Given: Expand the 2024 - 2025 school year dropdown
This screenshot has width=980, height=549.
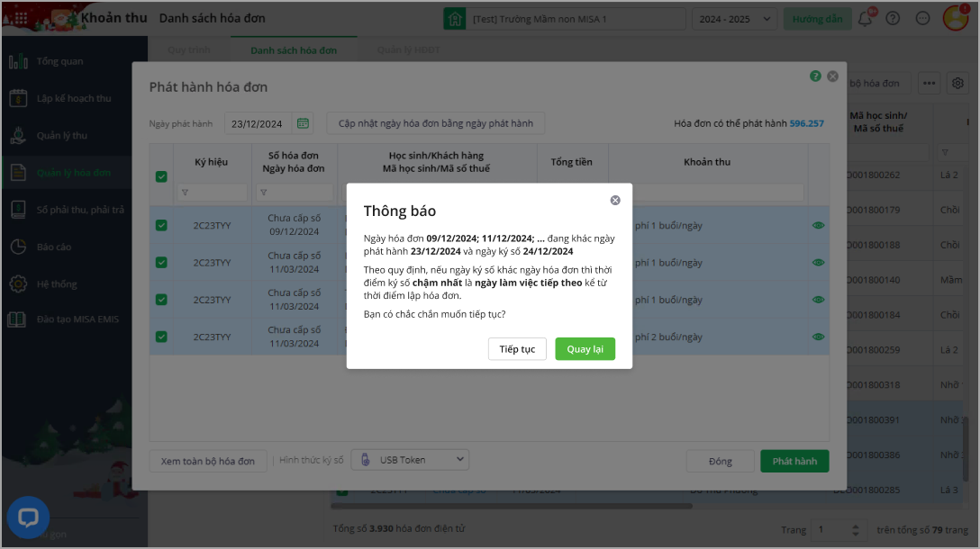Looking at the screenshot, I should coord(734,18).
